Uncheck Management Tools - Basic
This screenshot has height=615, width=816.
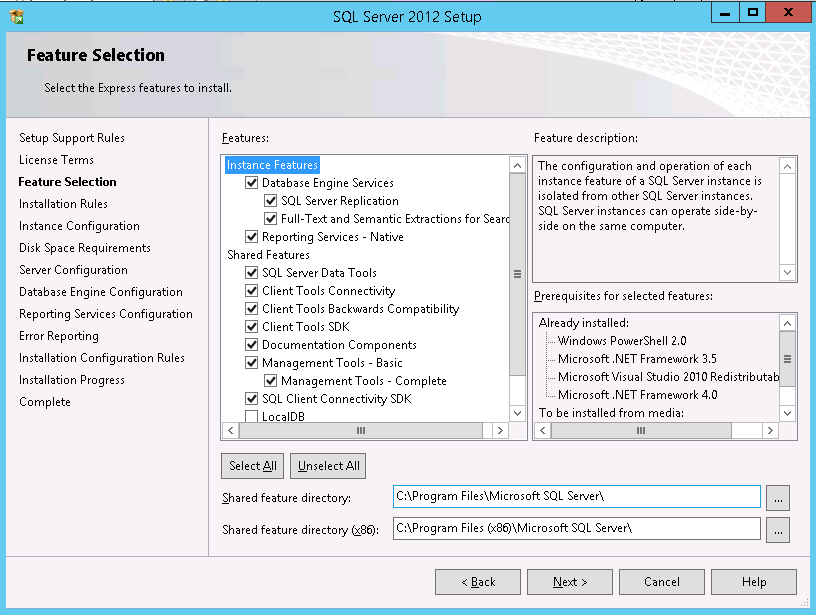[251, 363]
